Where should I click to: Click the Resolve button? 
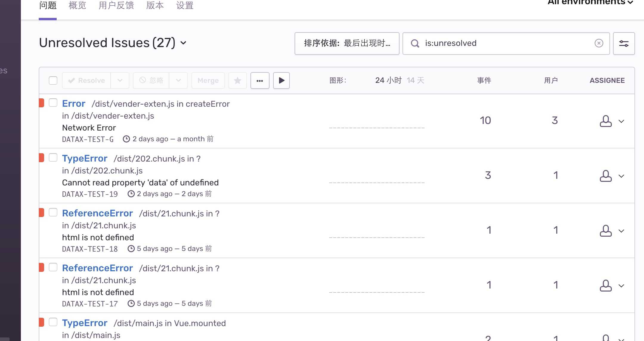point(86,80)
